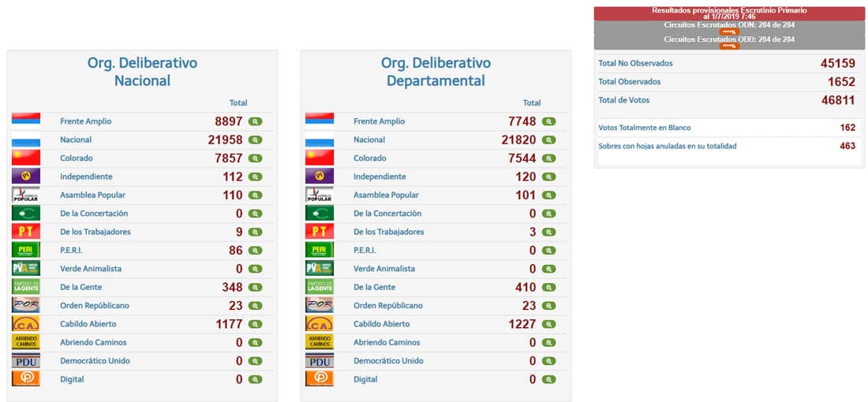
Task: Click Asamblea Popular label in Nacional panel
Action: tap(92, 195)
